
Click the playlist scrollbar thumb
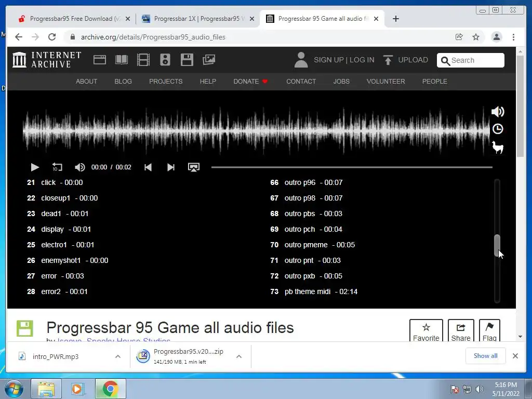(497, 245)
